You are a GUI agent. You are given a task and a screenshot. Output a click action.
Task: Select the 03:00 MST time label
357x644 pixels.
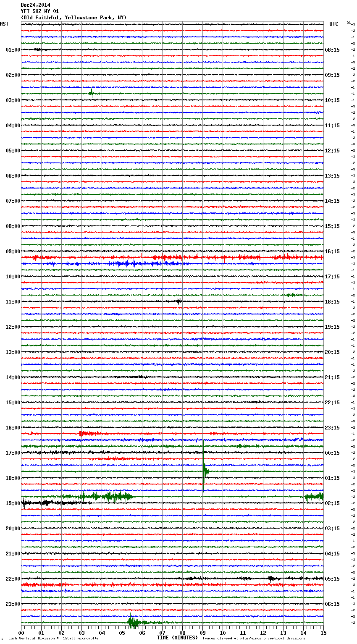[x=13, y=100]
